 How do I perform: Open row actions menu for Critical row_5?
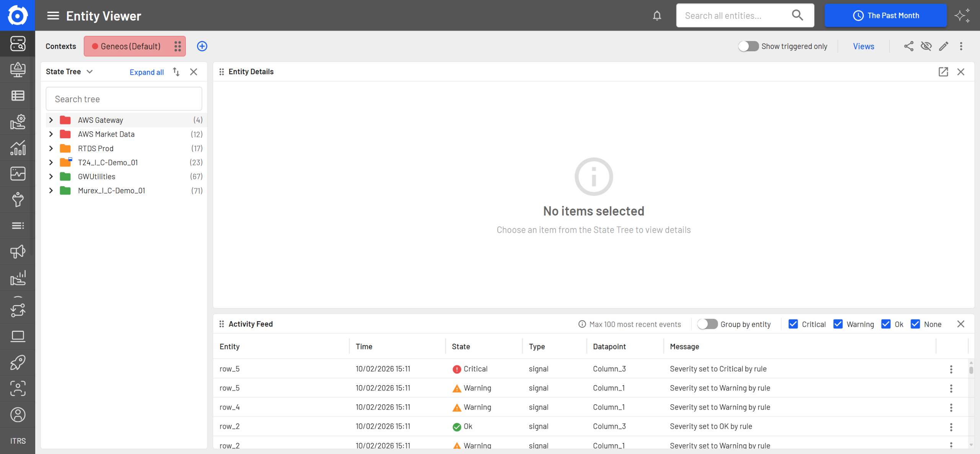point(951,369)
